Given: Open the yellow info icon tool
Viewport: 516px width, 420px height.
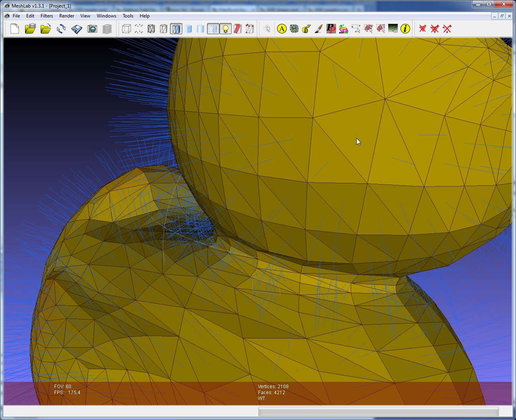Looking at the screenshot, I should tap(405, 29).
